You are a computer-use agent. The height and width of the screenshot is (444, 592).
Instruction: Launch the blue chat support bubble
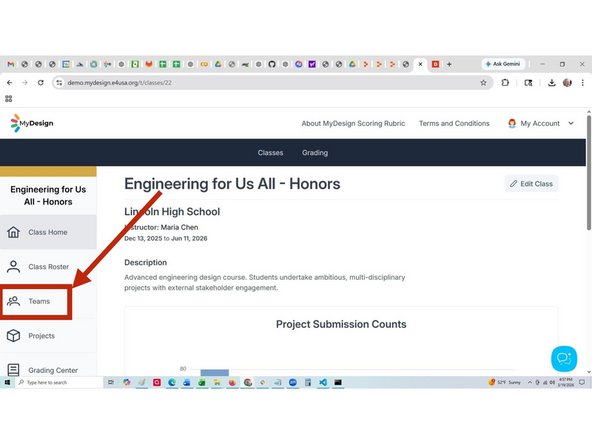pyautogui.click(x=564, y=359)
